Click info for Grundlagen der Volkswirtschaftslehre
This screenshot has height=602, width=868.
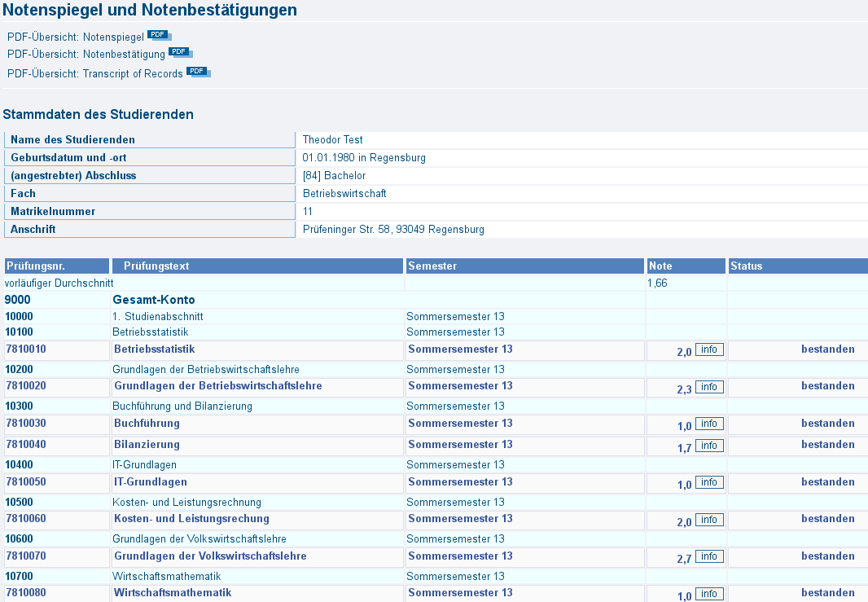point(709,557)
